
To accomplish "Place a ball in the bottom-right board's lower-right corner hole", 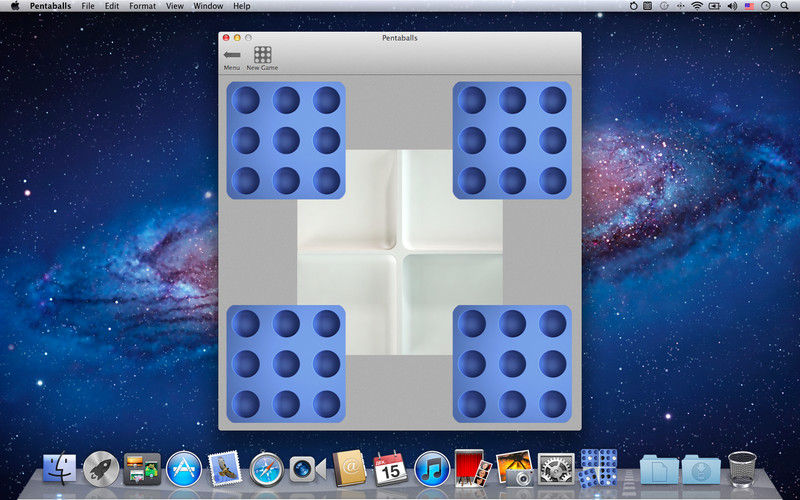I will [x=552, y=404].
